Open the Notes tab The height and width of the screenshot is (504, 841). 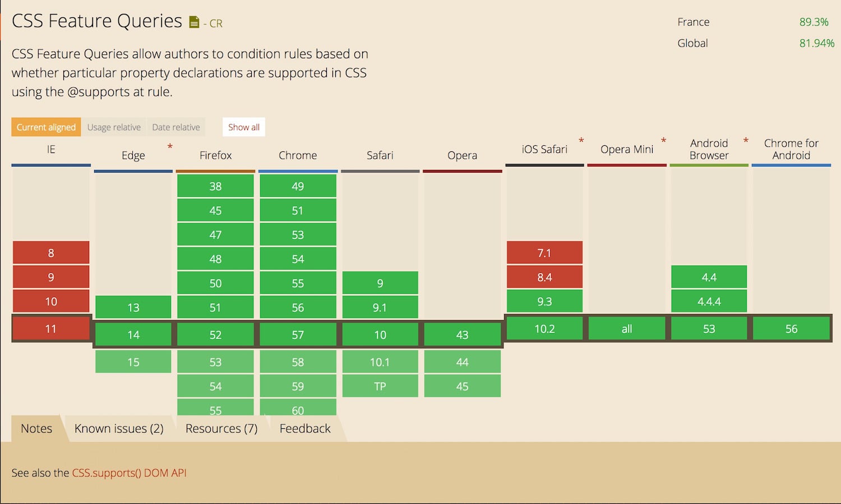click(36, 428)
